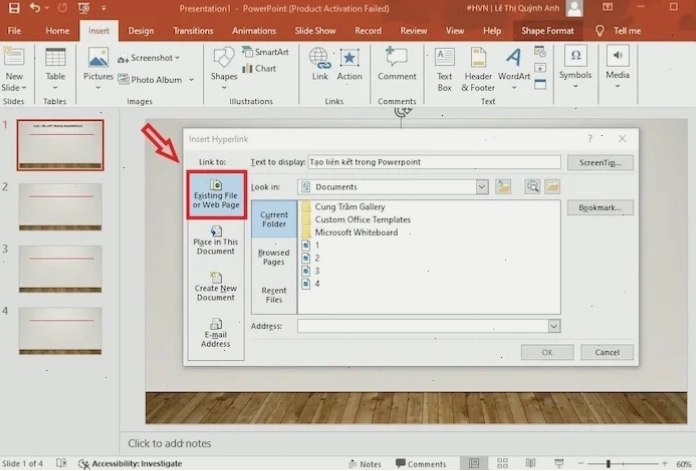Switch to the Design tab
This screenshot has height=471, width=696.
tap(141, 31)
